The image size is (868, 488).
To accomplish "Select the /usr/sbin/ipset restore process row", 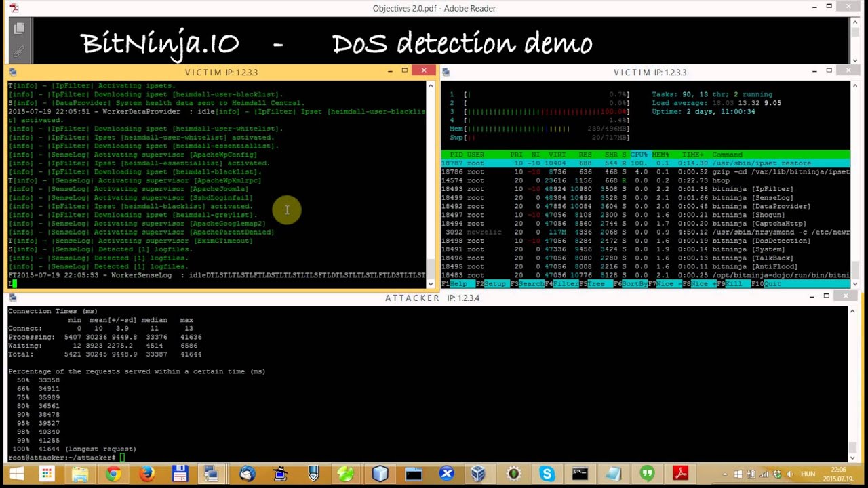I will (646, 163).
